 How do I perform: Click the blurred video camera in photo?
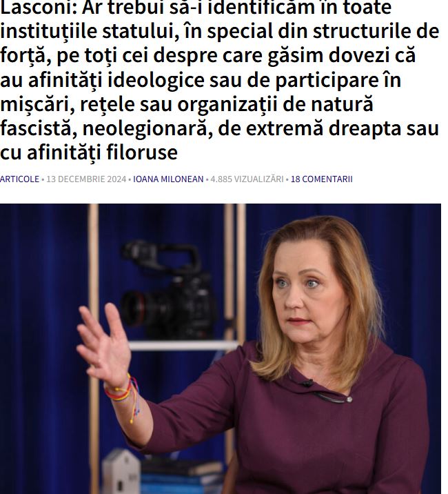169,290
